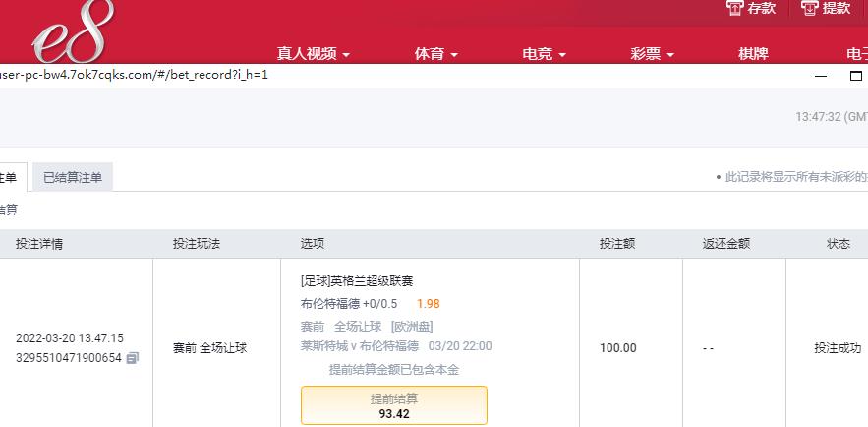868x427 pixels.
Task: Click the 投注额 column header
Action: 616,244
